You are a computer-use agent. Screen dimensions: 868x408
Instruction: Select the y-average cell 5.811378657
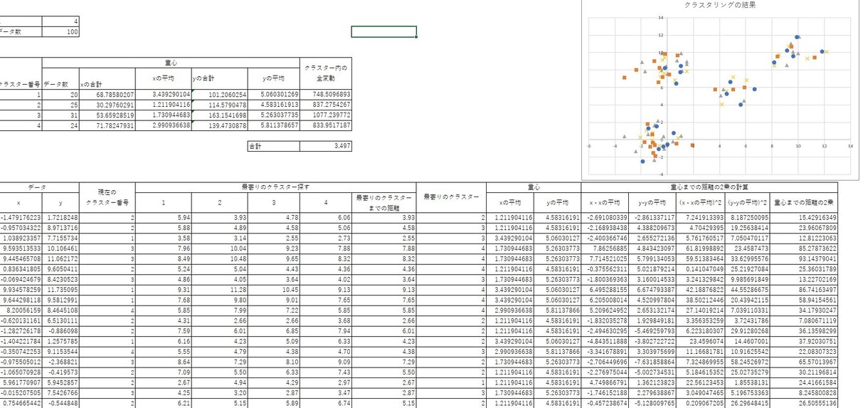point(274,125)
